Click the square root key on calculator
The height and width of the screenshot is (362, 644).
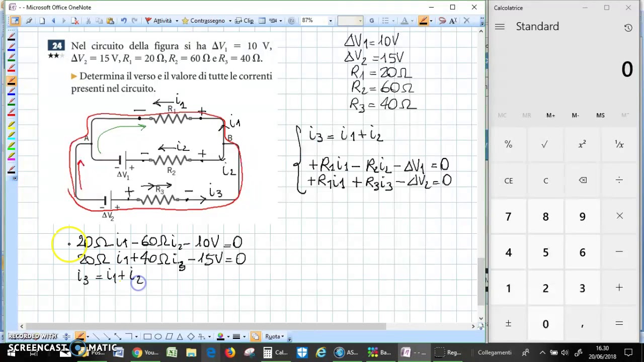click(x=545, y=145)
